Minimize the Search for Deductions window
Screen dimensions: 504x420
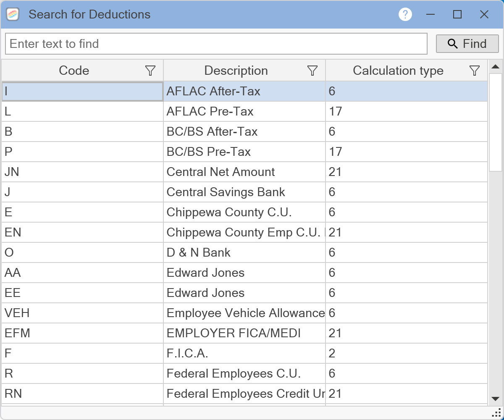pyautogui.click(x=430, y=15)
